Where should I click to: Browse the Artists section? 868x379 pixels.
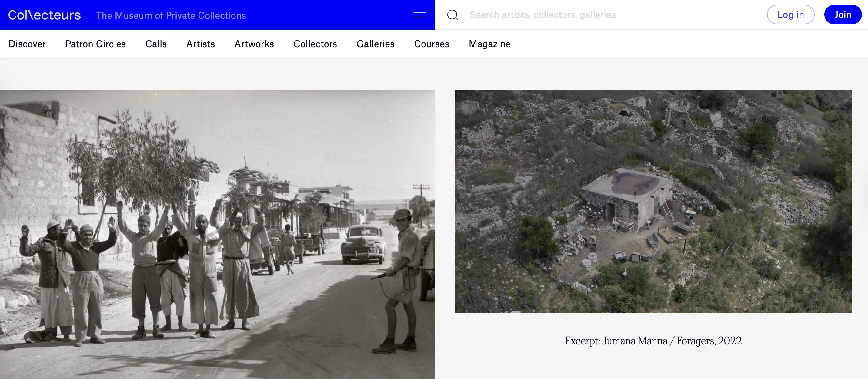coord(201,44)
